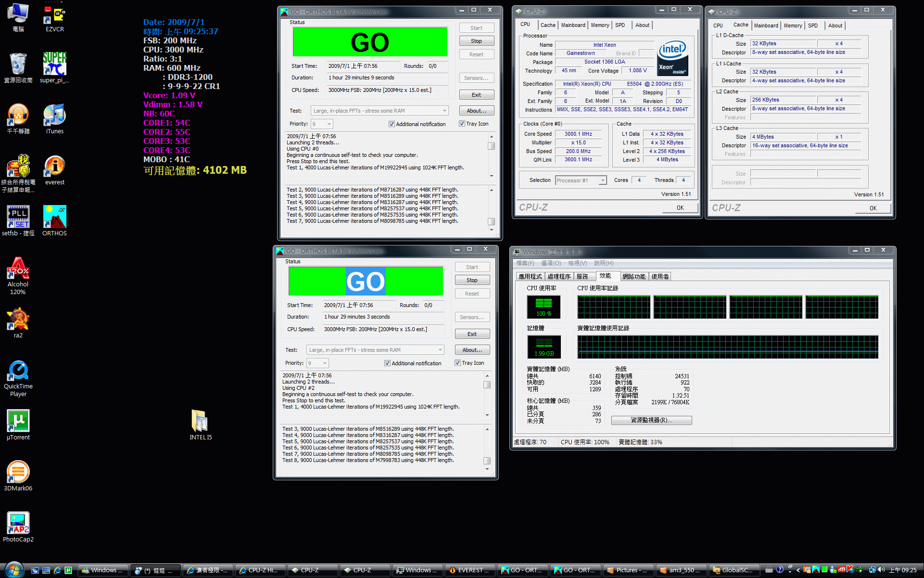Switch to Mainboard tab in CPU-Z processor window
Image resolution: width=924 pixels, height=578 pixels.
[x=573, y=25]
